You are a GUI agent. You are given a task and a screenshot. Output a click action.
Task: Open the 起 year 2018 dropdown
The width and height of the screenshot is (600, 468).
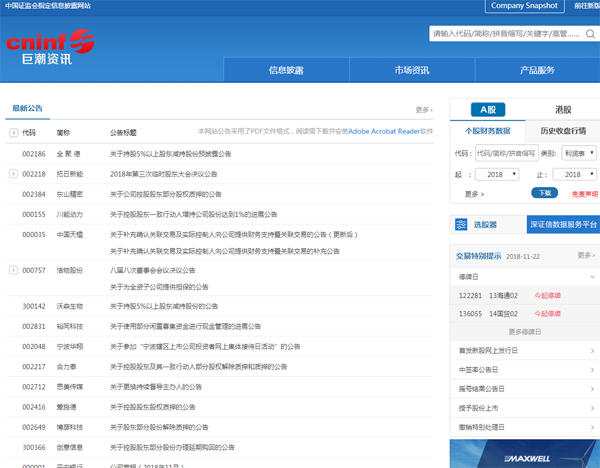497,174
